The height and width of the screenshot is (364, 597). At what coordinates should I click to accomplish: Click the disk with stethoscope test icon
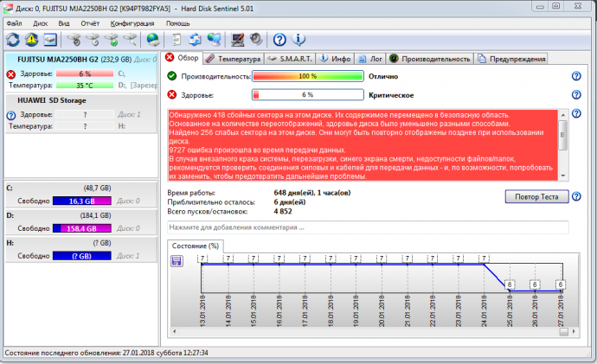tap(74, 40)
